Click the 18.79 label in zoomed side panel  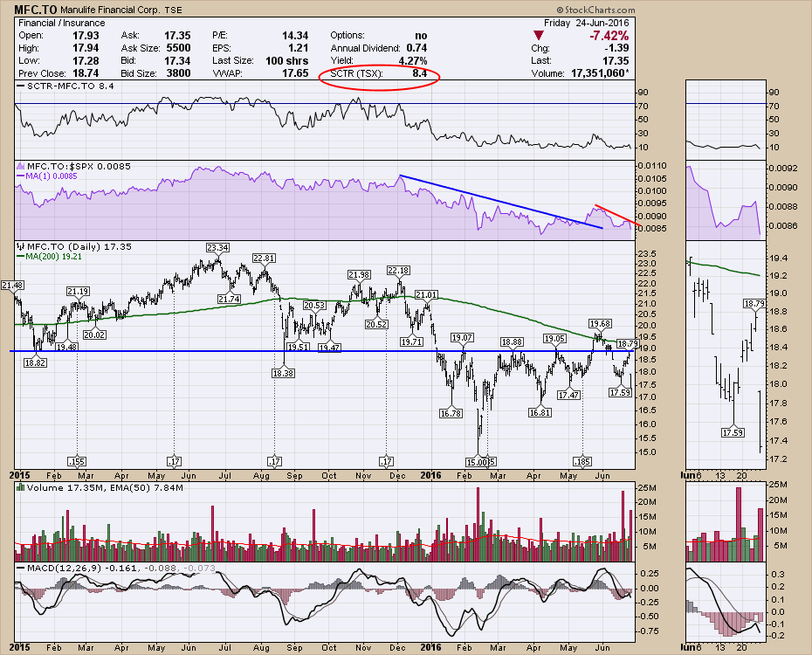(x=754, y=303)
